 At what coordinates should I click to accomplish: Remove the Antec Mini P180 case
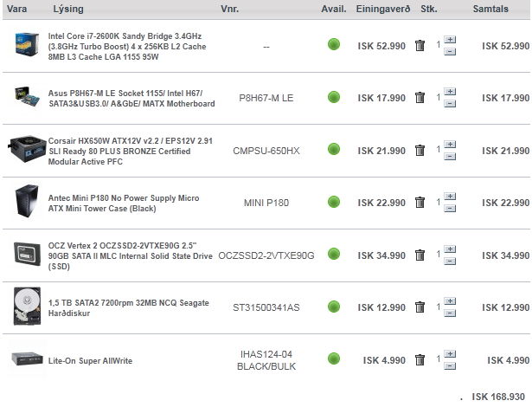[x=420, y=203]
